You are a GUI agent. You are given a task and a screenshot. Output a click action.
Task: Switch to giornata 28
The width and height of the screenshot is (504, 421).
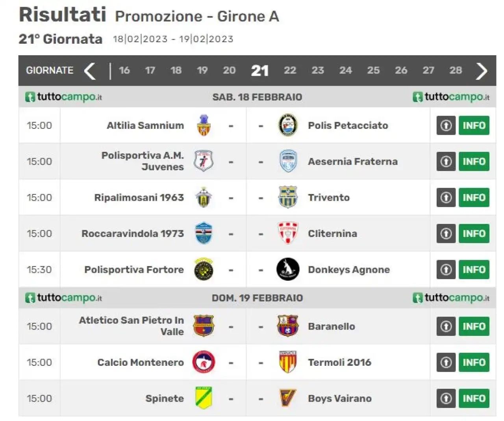[456, 70]
